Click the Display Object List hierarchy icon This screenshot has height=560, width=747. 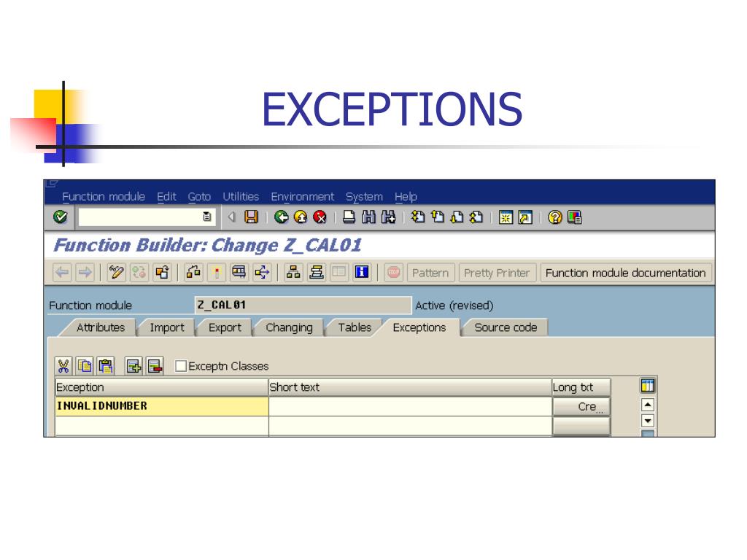pos(293,273)
